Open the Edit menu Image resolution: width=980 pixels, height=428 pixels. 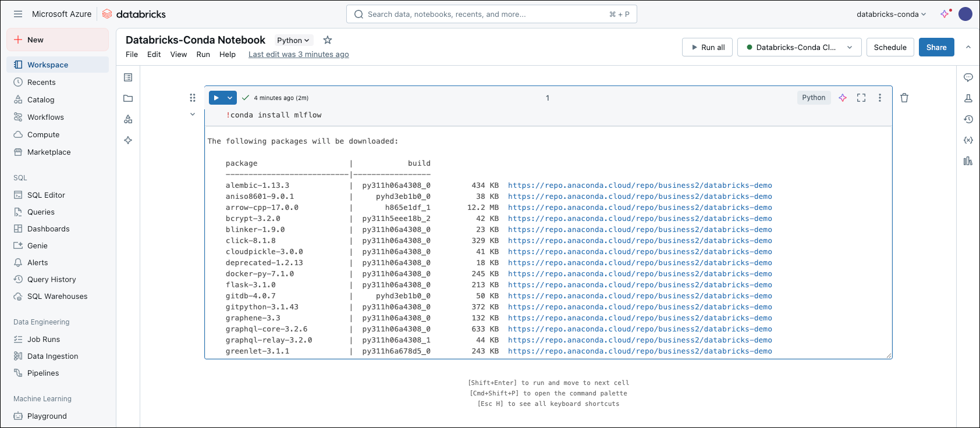154,54
